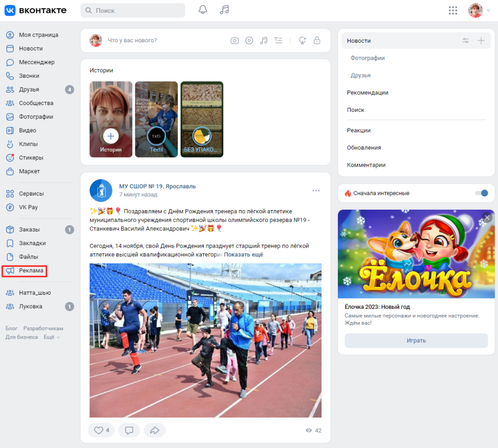Image resolution: width=498 pixels, height=448 pixels.
Task: Click the lock privacy icon in composer
Action: (x=317, y=40)
